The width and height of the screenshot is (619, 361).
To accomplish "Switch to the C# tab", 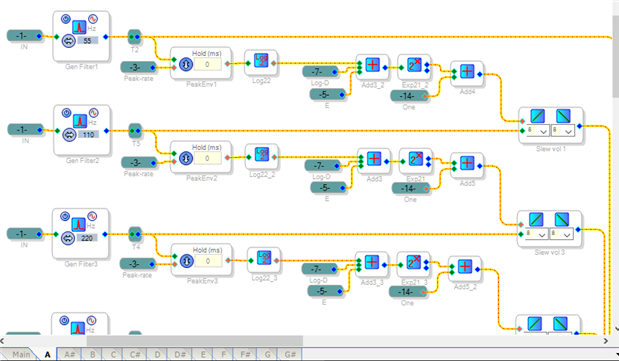I will click(135, 354).
